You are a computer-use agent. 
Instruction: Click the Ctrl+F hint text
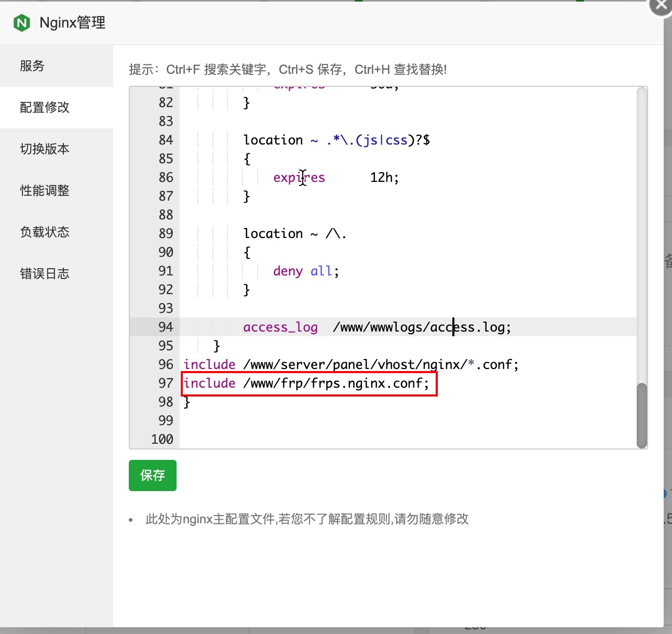point(288,70)
